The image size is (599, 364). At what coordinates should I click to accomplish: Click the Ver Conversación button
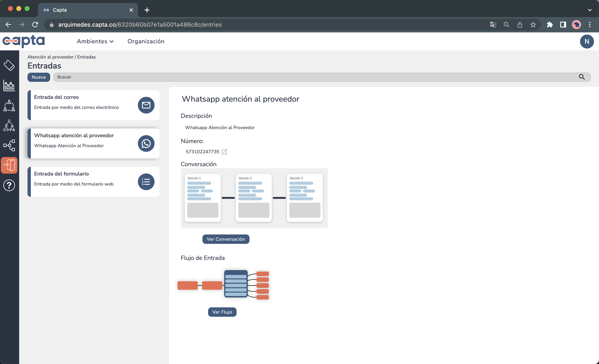226,239
